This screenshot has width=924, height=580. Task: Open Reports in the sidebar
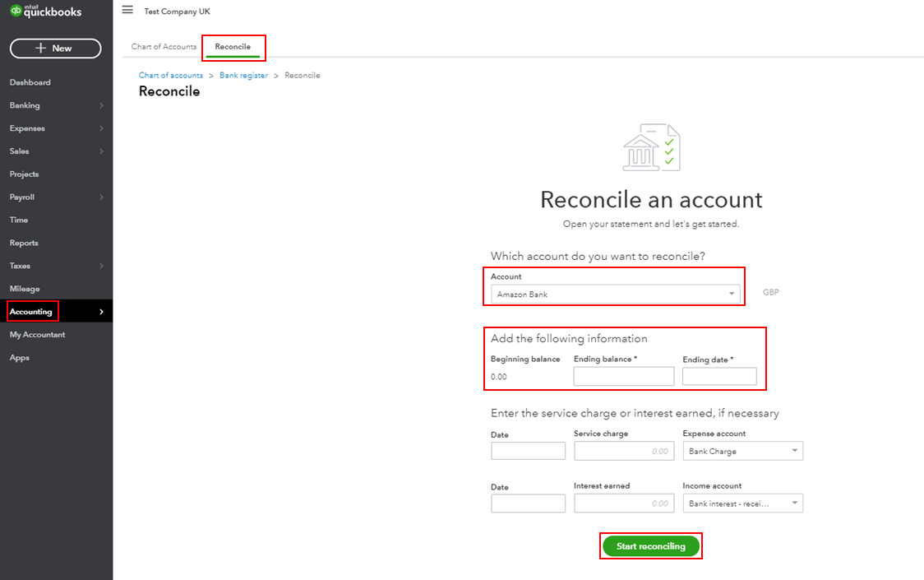point(24,243)
